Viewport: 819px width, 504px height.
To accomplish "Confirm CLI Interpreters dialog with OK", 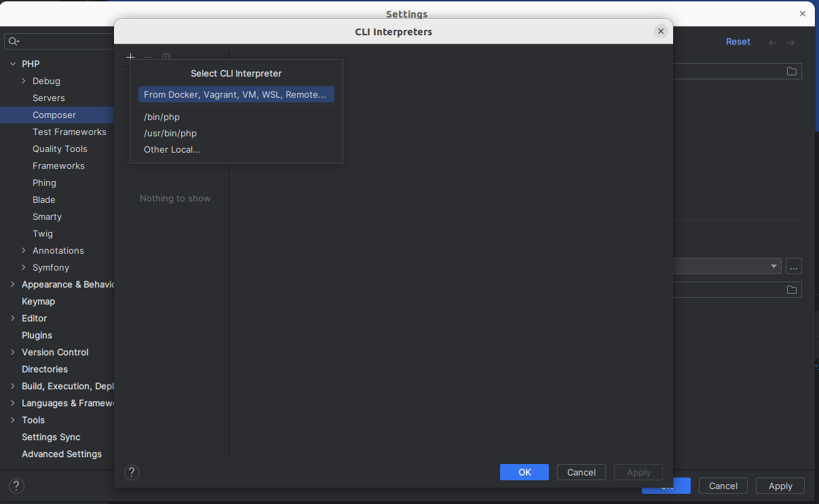I will click(525, 472).
